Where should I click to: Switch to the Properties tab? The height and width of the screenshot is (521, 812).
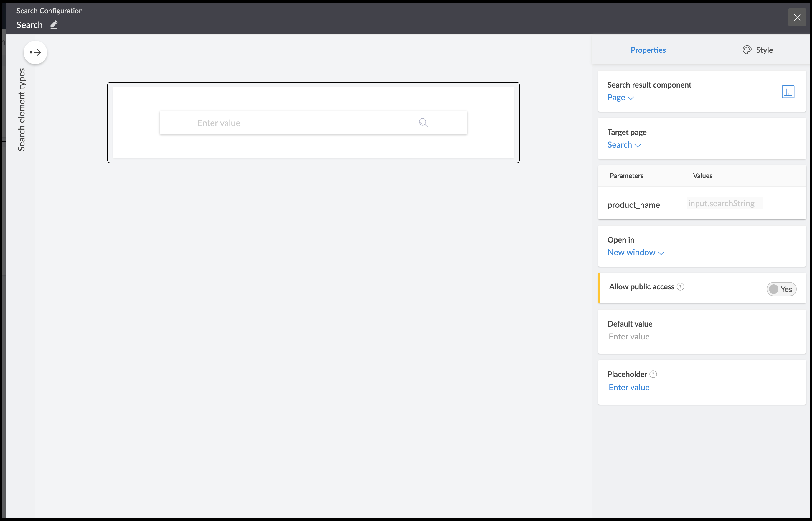click(648, 50)
